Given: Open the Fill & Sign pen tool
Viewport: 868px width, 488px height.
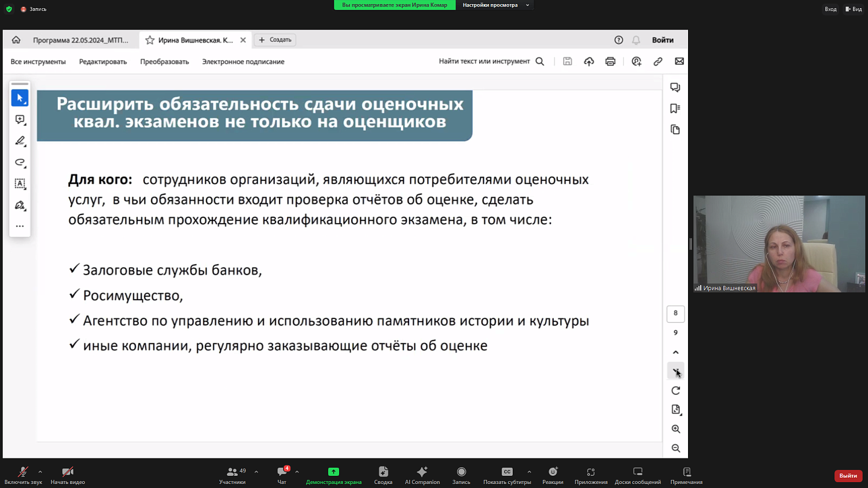Looking at the screenshot, I should (x=20, y=205).
